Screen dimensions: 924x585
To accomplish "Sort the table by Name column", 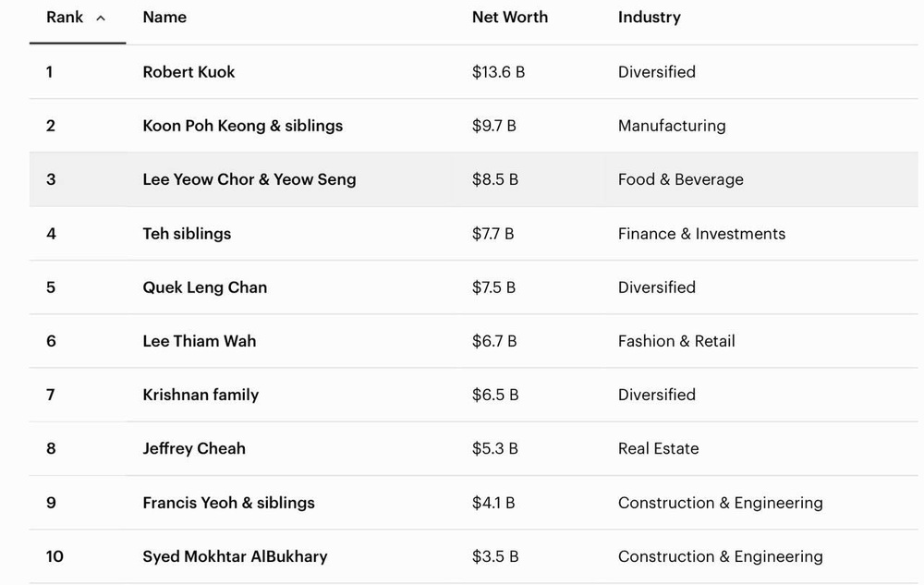I will click(164, 17).
